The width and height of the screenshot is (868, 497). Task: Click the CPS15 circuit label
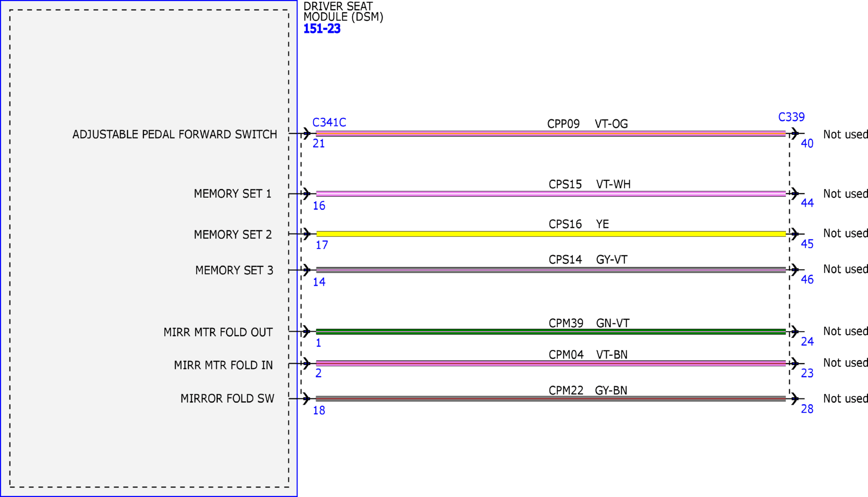click(565, 184)
